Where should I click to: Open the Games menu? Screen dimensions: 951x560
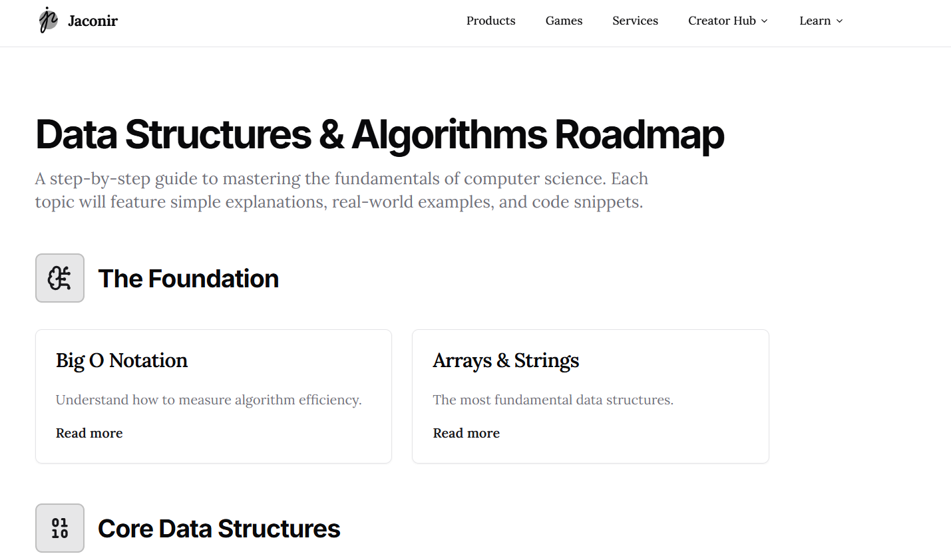[x=564, y=21]
